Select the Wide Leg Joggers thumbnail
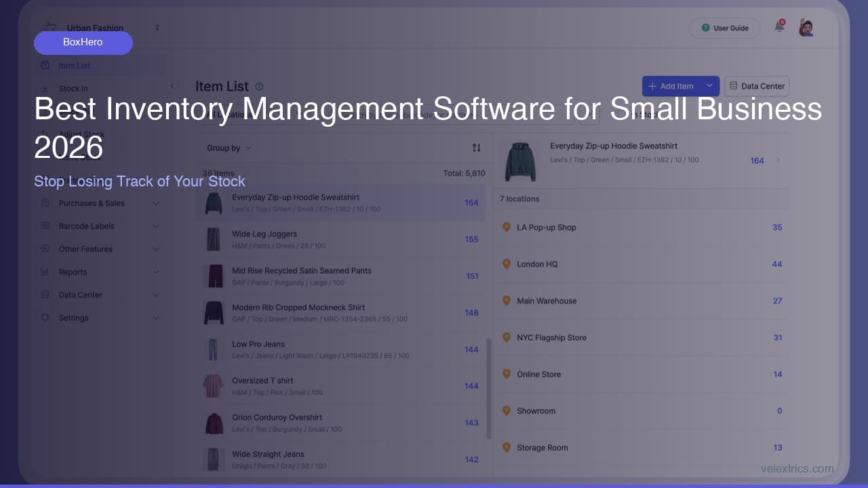Screen dimensions: 868x488 (x=214, y=239)
